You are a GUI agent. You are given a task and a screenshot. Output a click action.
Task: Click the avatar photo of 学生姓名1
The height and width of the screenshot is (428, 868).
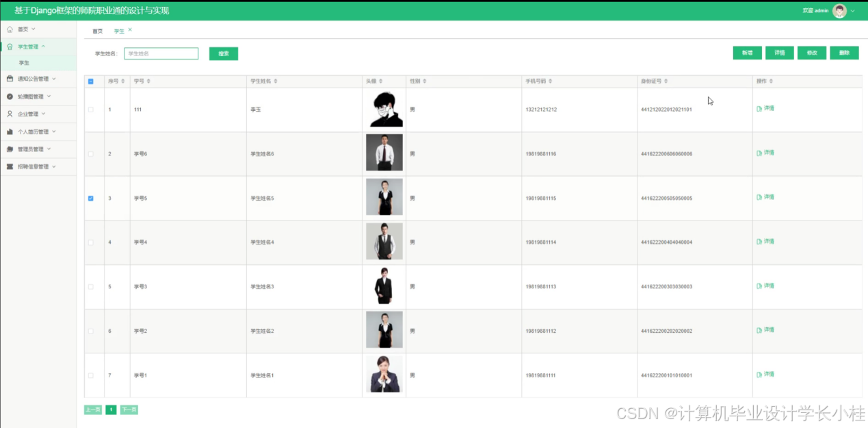(x=384, y=375)
